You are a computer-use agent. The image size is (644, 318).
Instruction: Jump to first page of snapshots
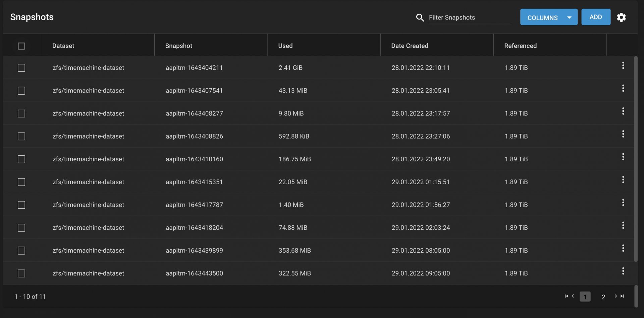point(567,296)
